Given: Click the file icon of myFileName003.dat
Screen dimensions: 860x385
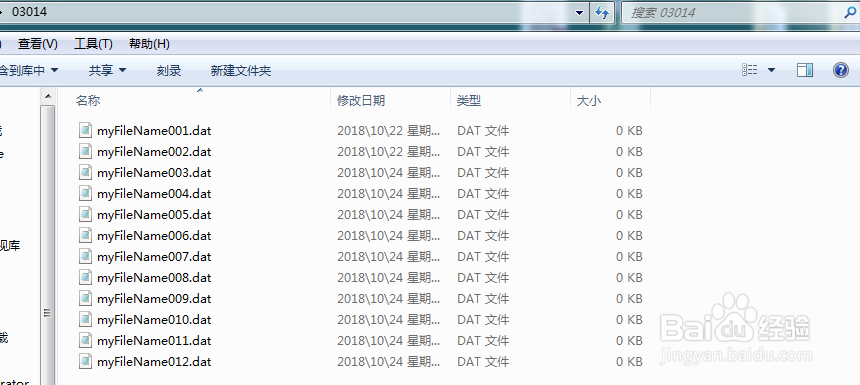Looking at the screenshot, I should (85, 173).
